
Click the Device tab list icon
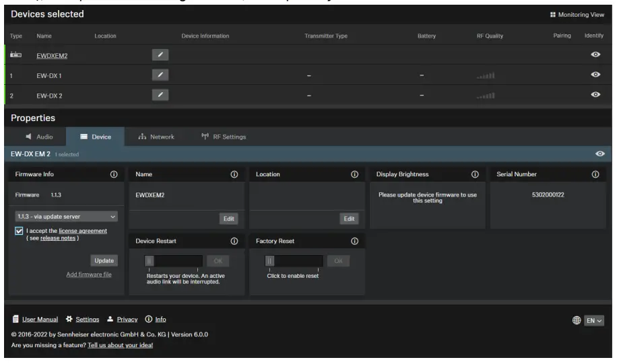(84, 137)
